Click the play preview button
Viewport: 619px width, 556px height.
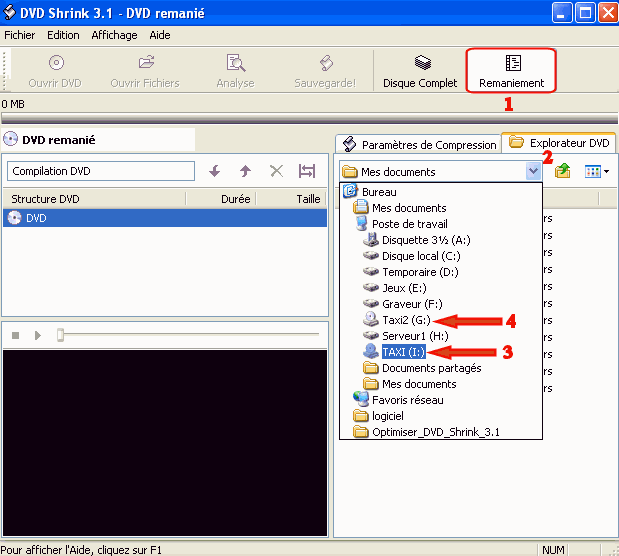point(38,335)
